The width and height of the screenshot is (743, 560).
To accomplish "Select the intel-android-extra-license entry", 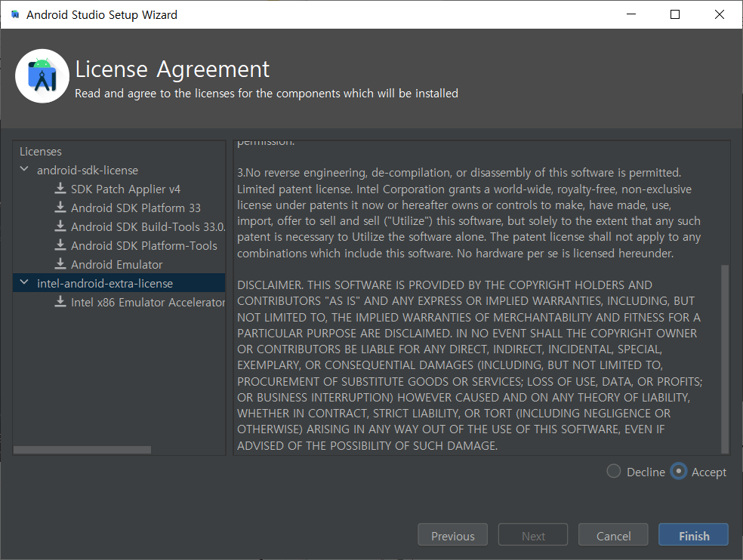I will (105, 283).
